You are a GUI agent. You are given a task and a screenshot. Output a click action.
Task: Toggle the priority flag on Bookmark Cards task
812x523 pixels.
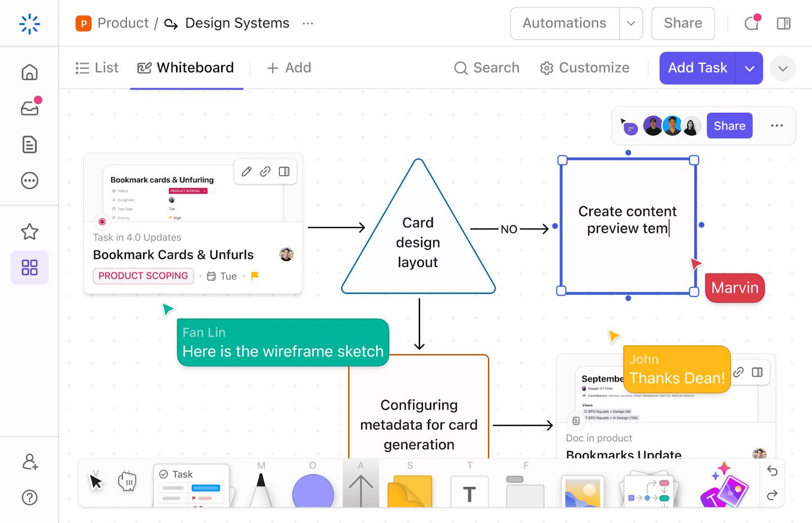click(255, 276)
